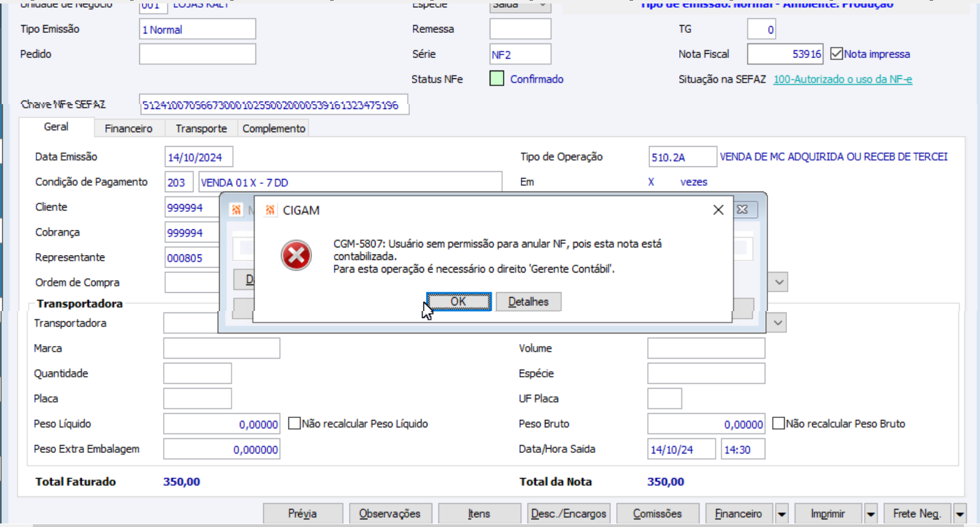This screenshot has height=527, width=980.
Task: Open Observações from the bottom bar
Action: pos(390,514)
